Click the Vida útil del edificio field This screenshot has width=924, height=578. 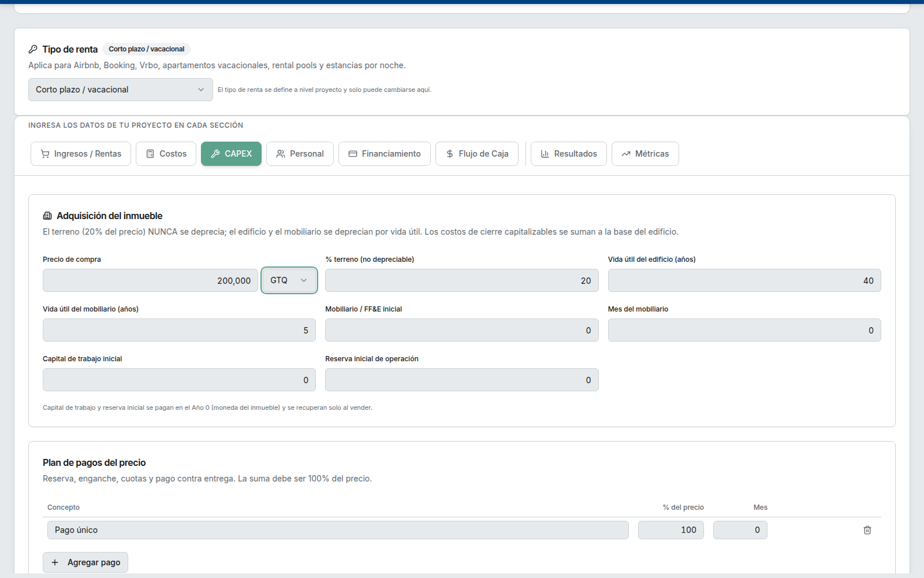point(744,280)
